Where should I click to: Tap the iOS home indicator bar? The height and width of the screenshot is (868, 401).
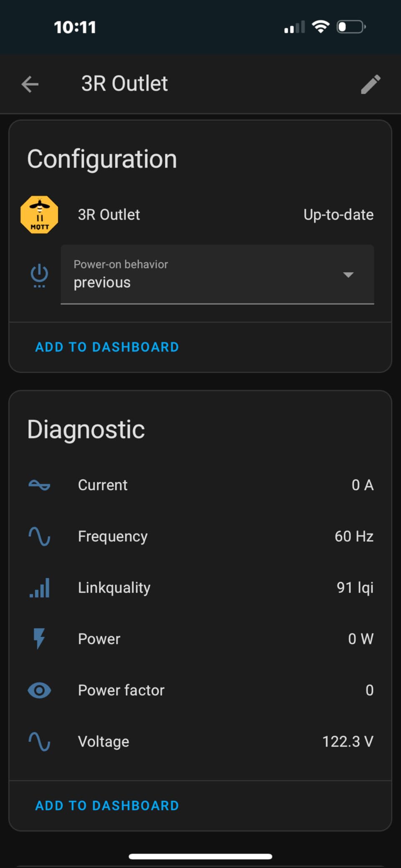click(x=200, y=856)
